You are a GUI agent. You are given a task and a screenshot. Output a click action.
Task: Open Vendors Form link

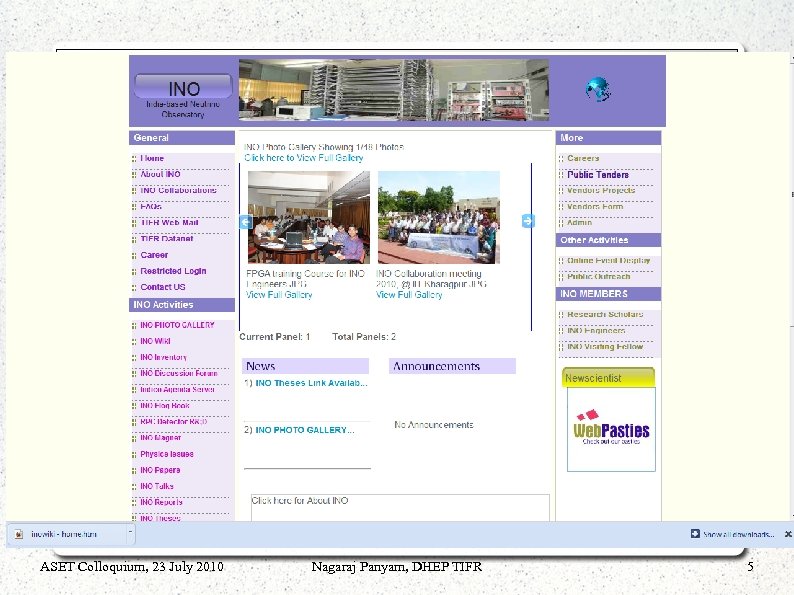[x=595, y=206]
